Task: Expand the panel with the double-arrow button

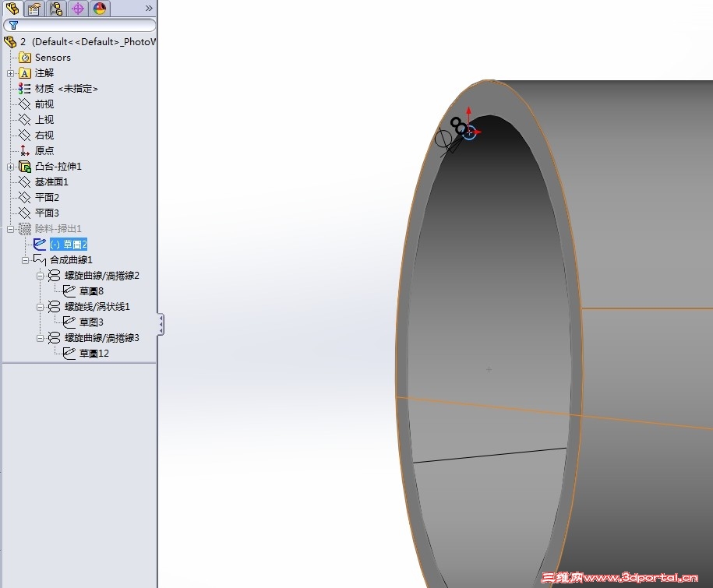Action: click(149, 9)
